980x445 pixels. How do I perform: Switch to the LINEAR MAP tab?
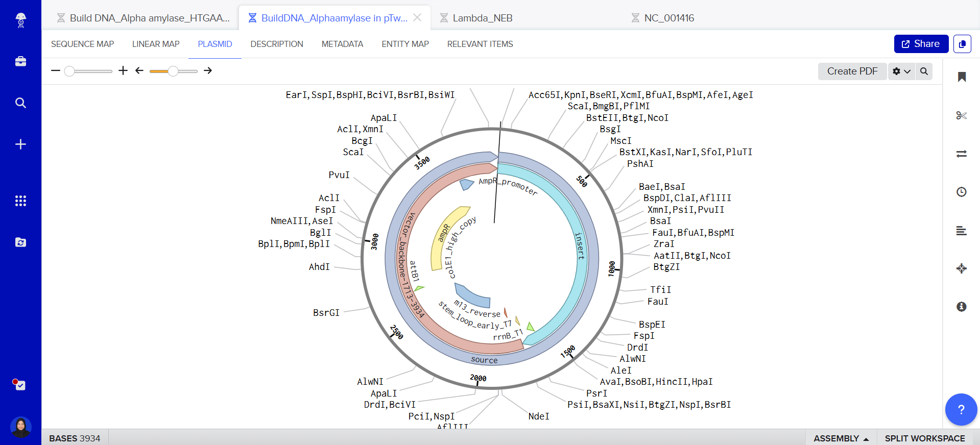click(156, 44)
